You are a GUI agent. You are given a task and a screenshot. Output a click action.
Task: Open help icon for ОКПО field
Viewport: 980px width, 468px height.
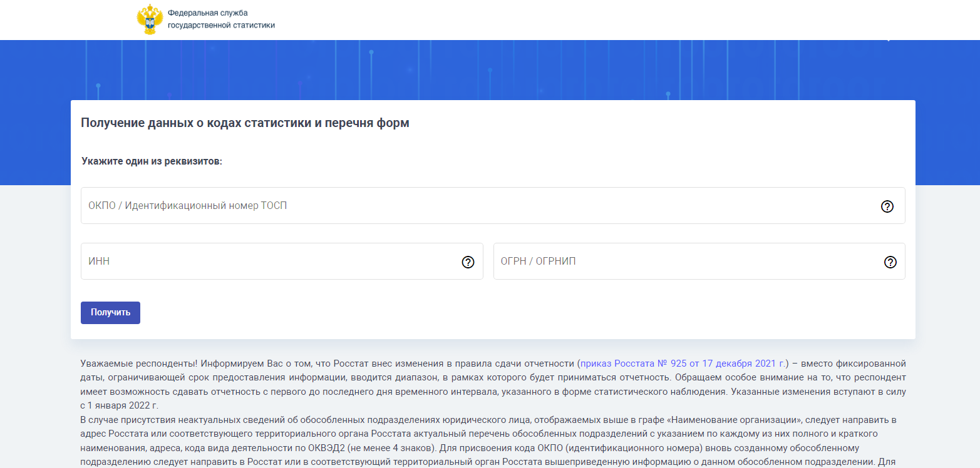point(887,206)
